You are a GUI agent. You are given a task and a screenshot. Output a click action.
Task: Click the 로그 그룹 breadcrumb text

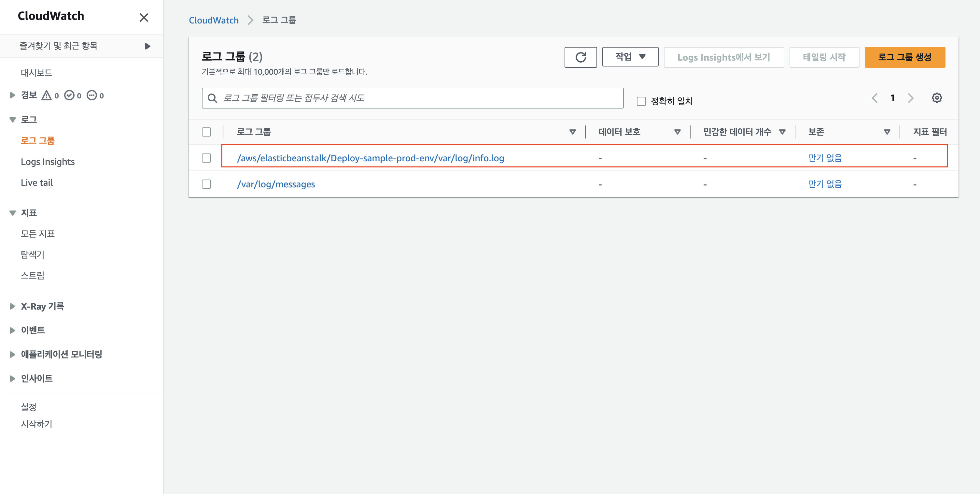point(279,20)
